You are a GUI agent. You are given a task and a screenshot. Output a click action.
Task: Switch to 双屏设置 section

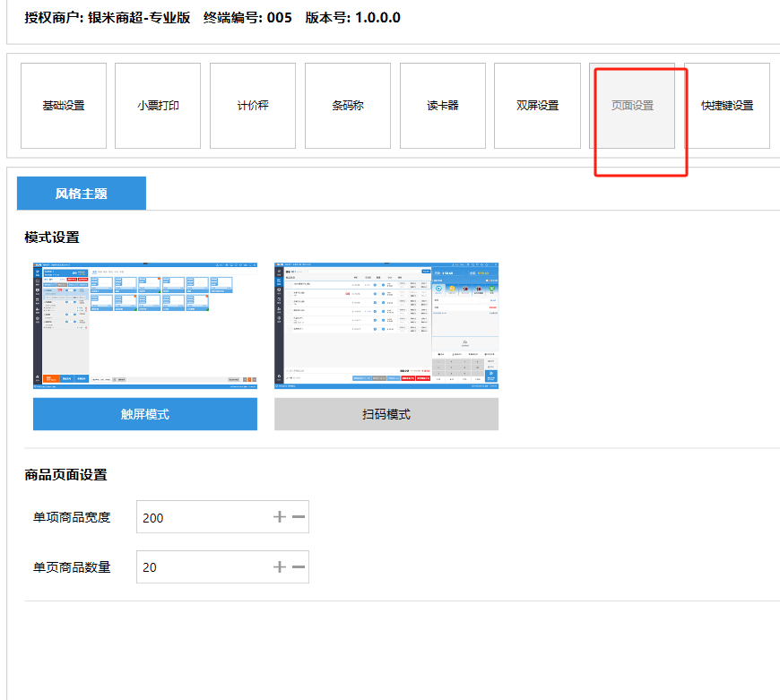pos(537,106)
